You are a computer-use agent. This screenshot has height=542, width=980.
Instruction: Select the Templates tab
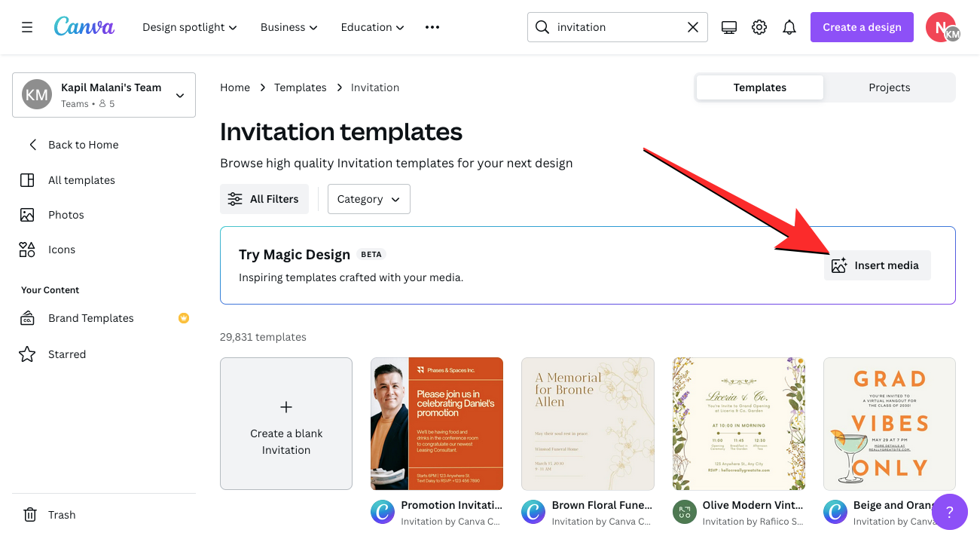point(759,87)
